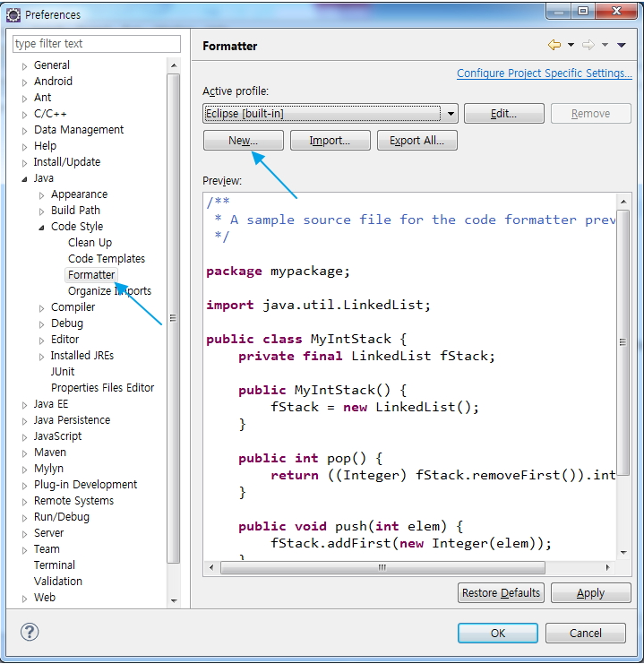Click the Cancel button
The height and width of the screenshot is (664, 644).
point(586,634)
